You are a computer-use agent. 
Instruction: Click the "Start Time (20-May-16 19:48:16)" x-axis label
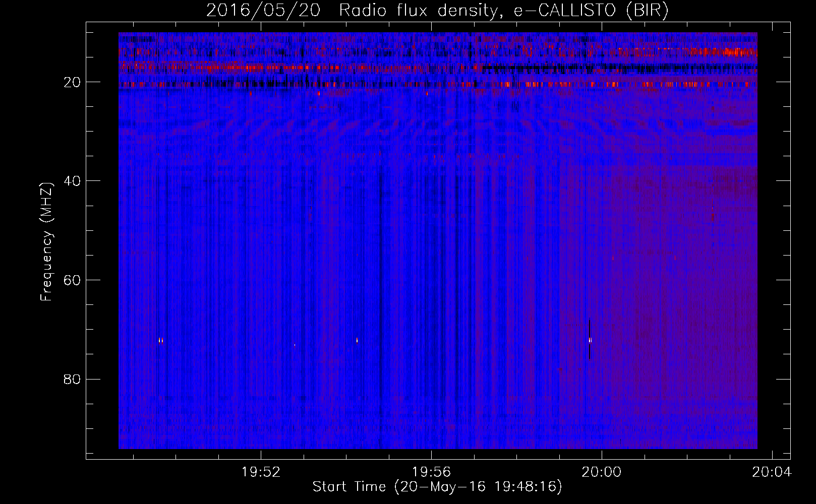click(437, 487)
